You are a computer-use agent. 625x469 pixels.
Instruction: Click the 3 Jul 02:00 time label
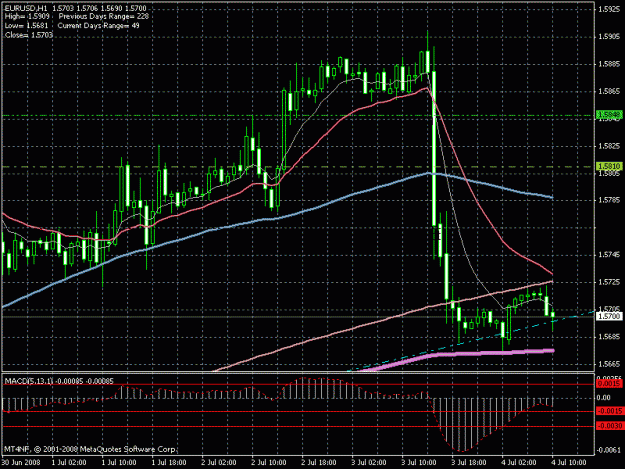pos(369,462)
